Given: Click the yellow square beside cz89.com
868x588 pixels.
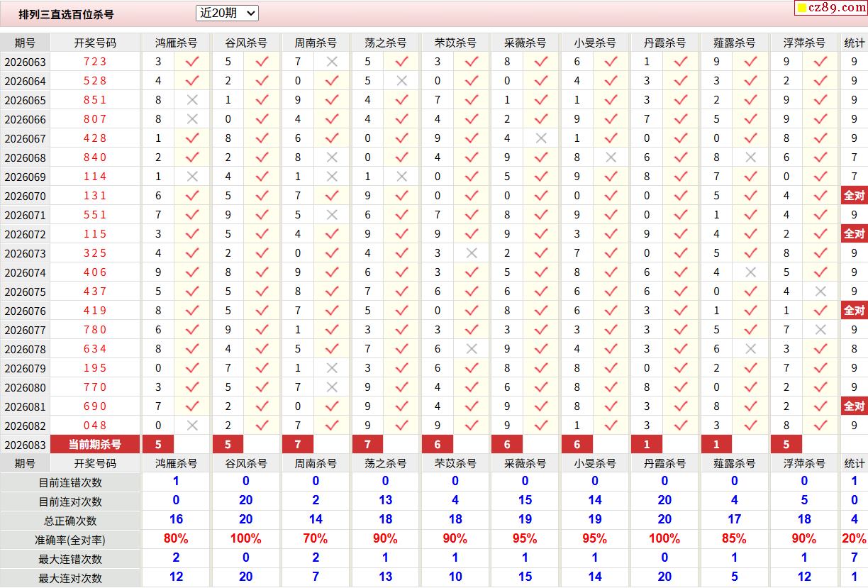Looking at the screenshot, I should tap(802, 9).
